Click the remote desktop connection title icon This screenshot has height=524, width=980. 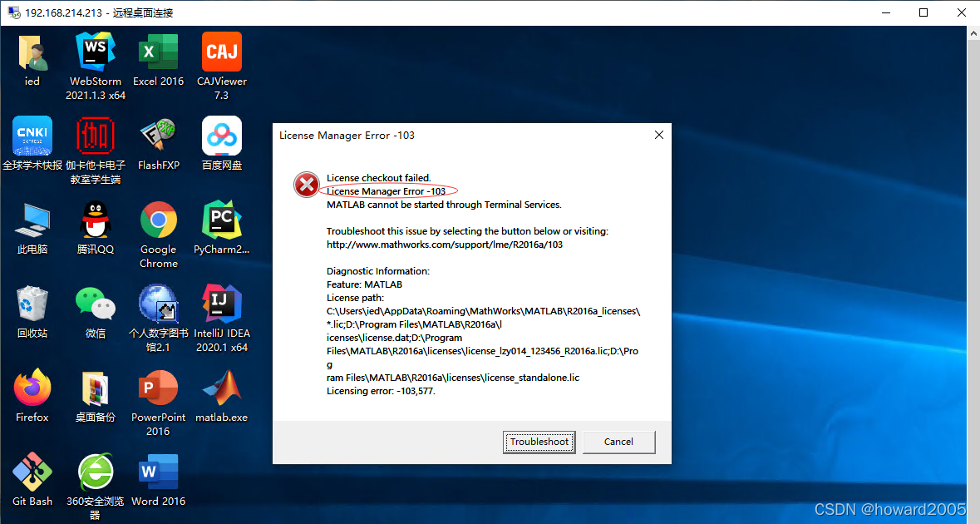(x=14, y=12)
